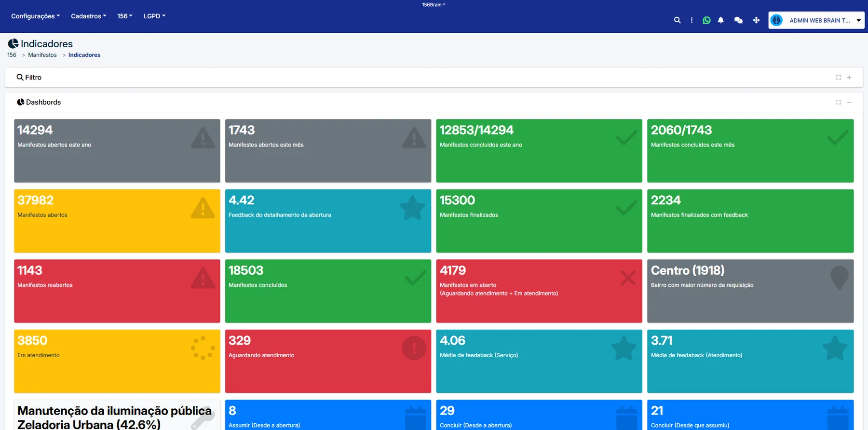Image resolution: width=868 pixels, height=430 pixels.
Task: Click the Indicadores breadcrumb link
Action: [x=84, y=55]
